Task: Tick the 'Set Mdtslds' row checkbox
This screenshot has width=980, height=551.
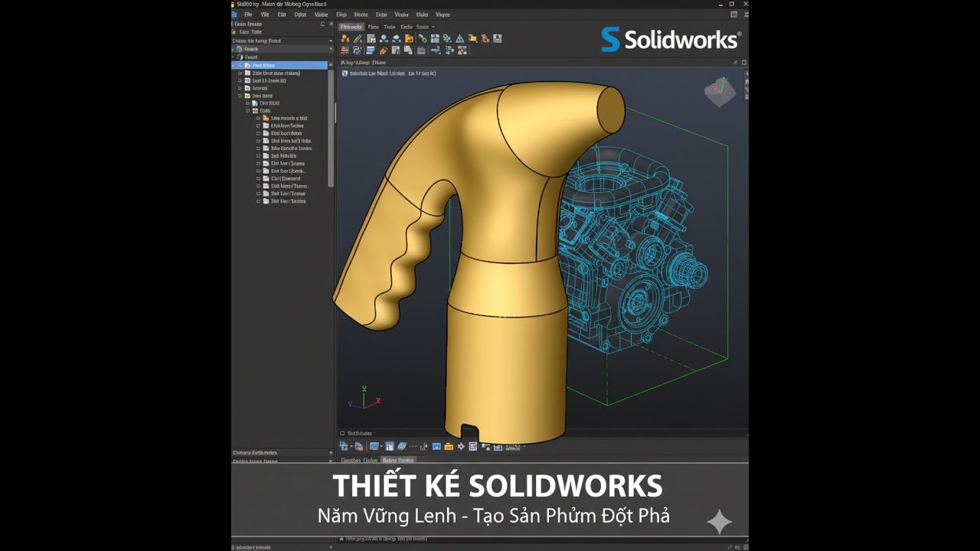Action: [259, 156]
